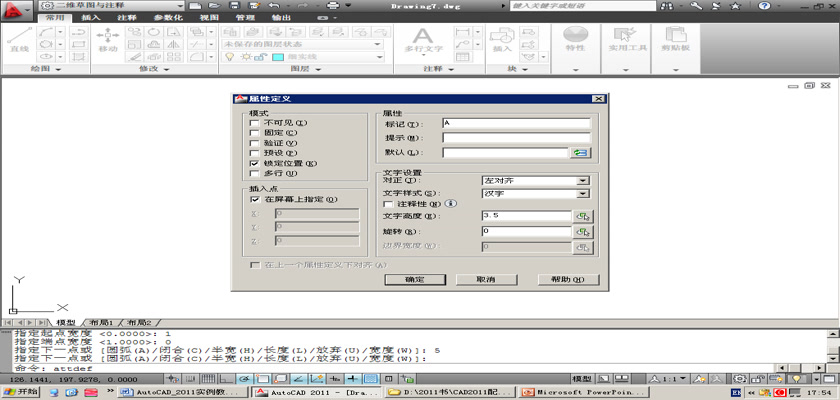This screenshot has width=840, height=400.
Task: Click the annotation info icon next to 注释性
Action: tap(451, 204)
